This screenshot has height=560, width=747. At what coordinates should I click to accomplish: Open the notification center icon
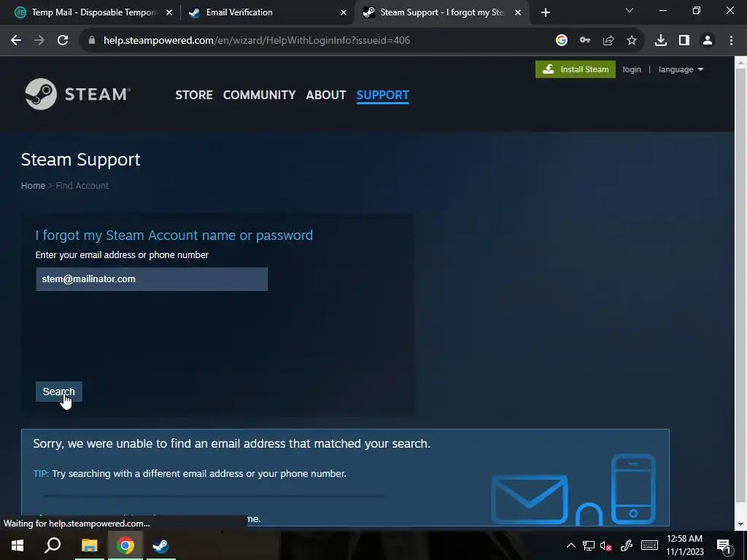724,545
